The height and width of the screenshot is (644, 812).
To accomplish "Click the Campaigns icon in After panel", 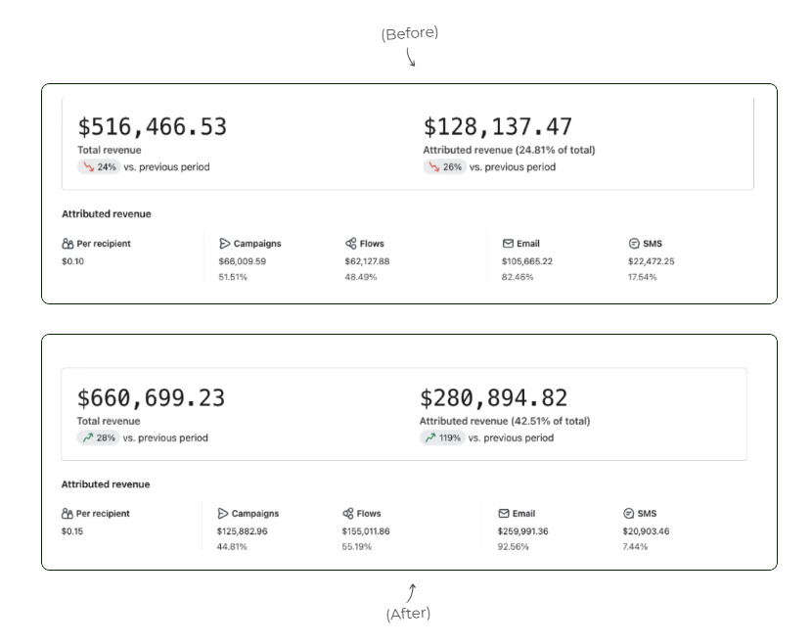I will [x=223, y=514].
